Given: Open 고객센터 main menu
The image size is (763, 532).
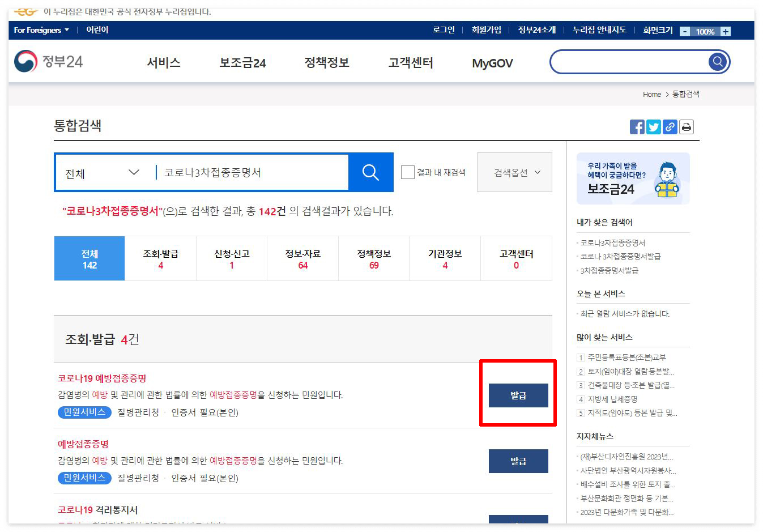Looking at the screenshot, I should coord(411,63).
